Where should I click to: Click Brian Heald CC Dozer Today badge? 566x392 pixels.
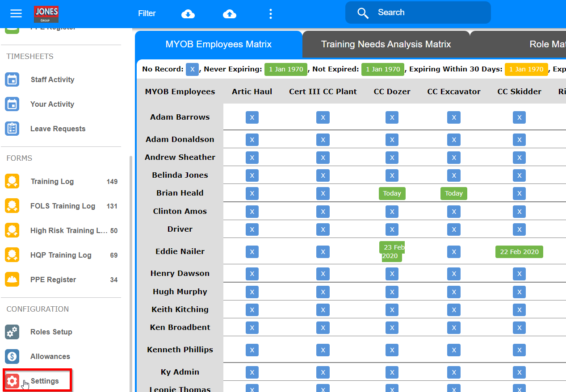[x=392, y=193]
